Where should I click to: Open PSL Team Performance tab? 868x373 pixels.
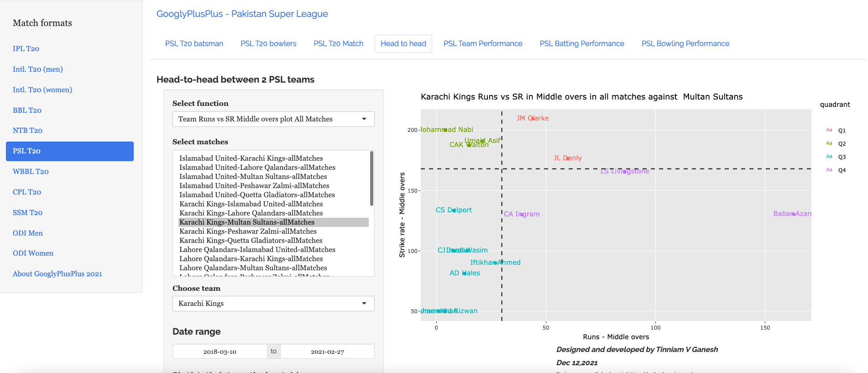pyautogui.click(x=483, y=44)
